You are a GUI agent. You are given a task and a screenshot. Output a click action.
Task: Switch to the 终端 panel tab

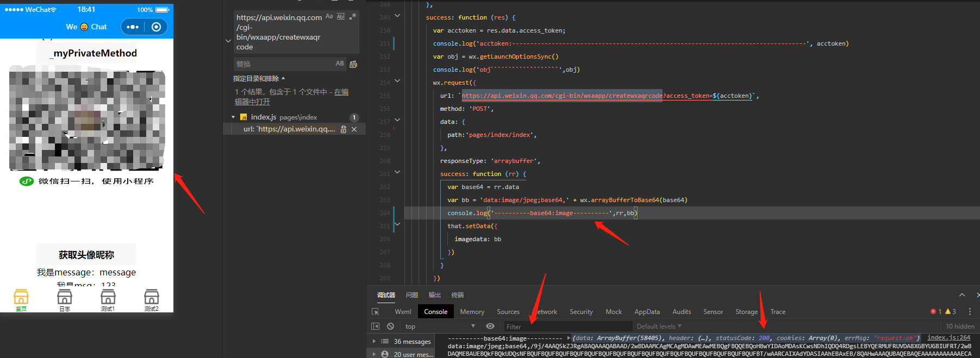[458, 295]
